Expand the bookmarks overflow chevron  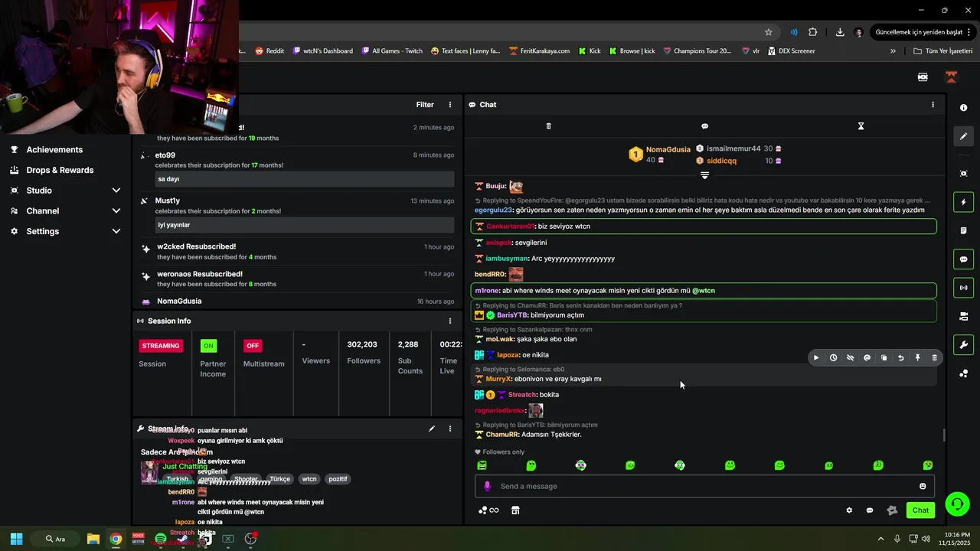[893, 51]
